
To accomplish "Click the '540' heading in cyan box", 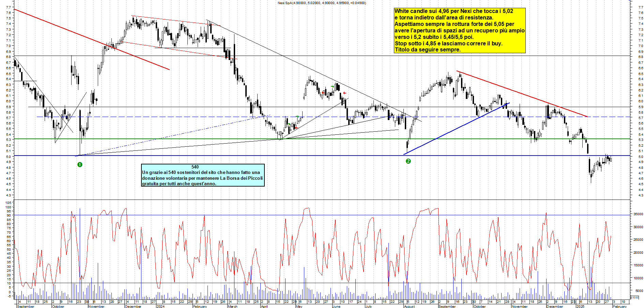I will click(195, 167).
